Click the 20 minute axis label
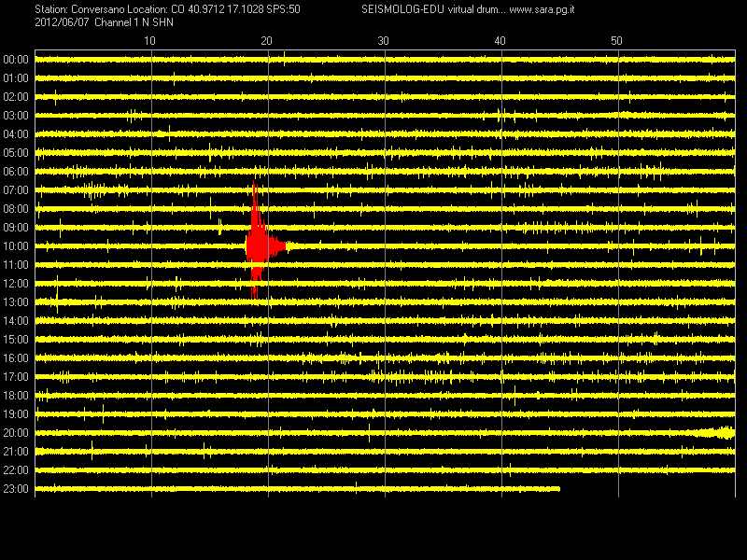This screenshot has width=747, height=560. point(266,41)
